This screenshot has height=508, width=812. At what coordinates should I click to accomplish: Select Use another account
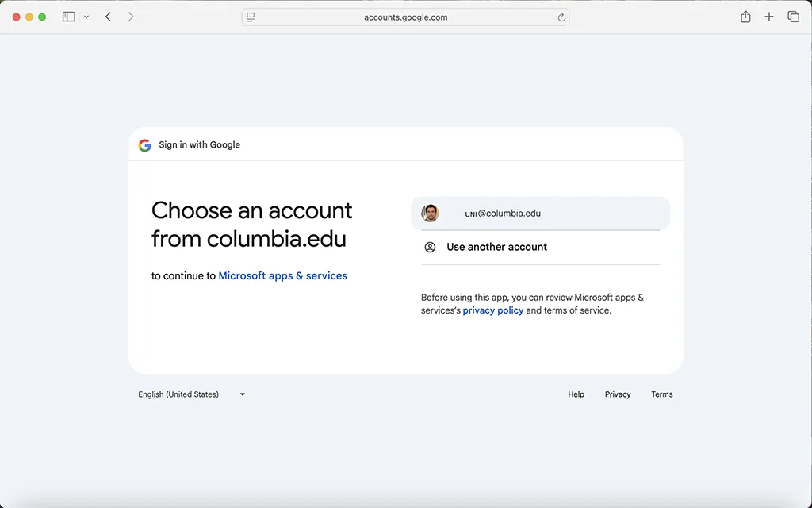(x=540, y=248)
